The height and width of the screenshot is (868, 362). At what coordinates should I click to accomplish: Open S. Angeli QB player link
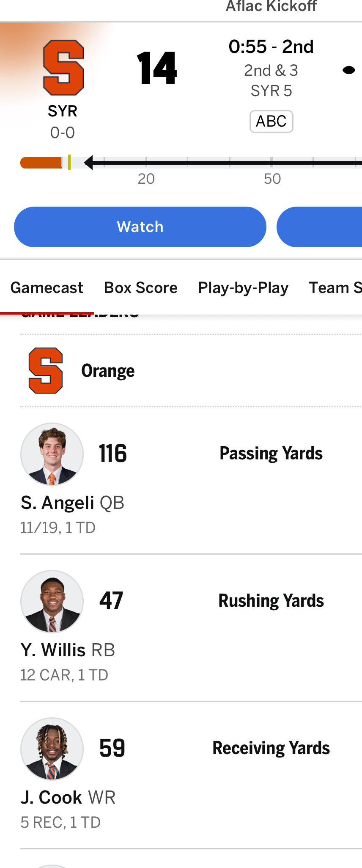[72, 503]
